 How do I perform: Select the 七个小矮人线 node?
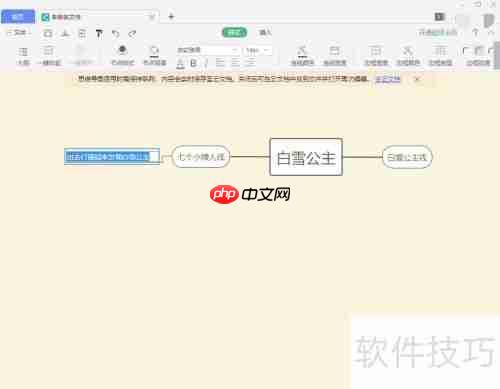[201, 156]
